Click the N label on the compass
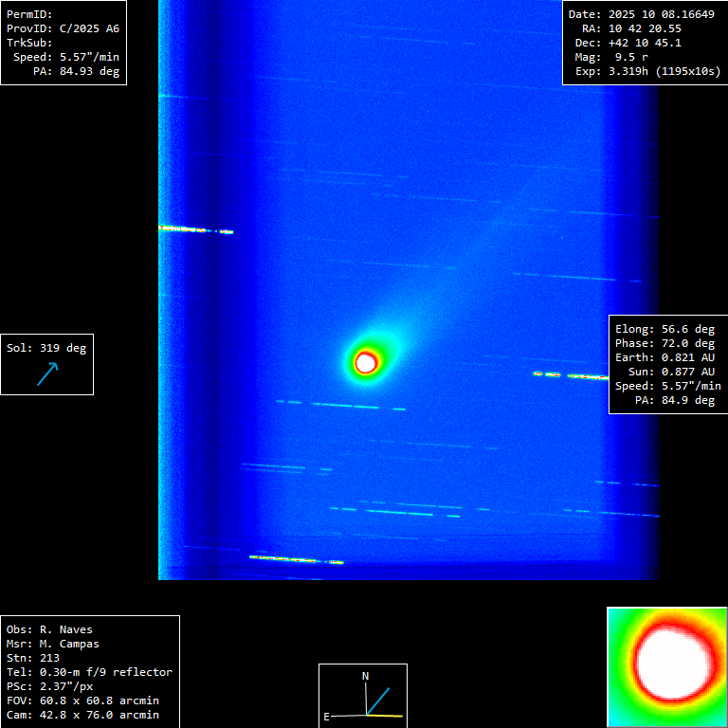The width and height of the screenshot is (728, 728). [366, 676]
